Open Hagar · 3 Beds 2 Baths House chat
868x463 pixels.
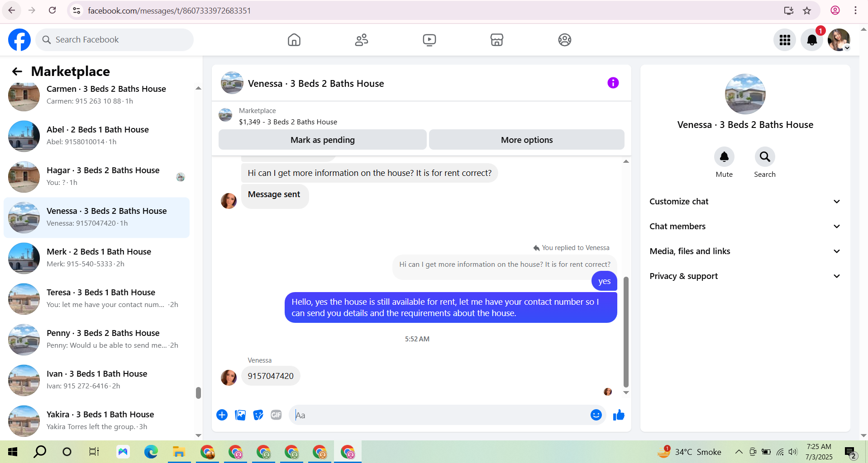(x=96, y=176)
